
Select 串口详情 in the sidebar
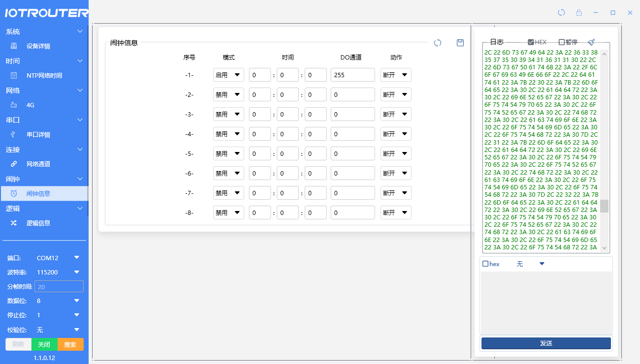[38, 135]
